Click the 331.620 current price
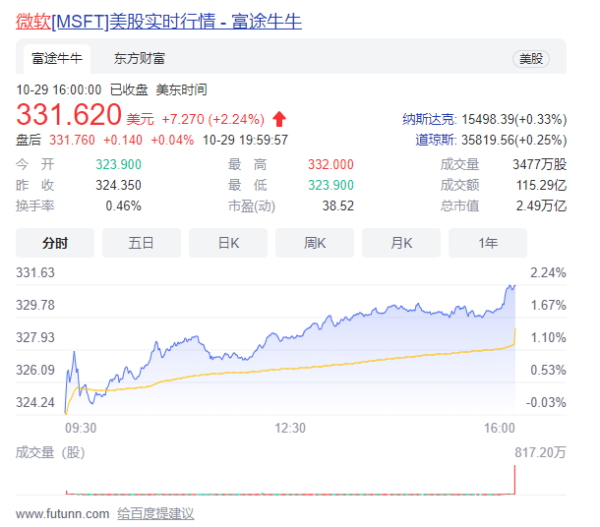Viewport: 600px width, 527px height. coord(69,114)
